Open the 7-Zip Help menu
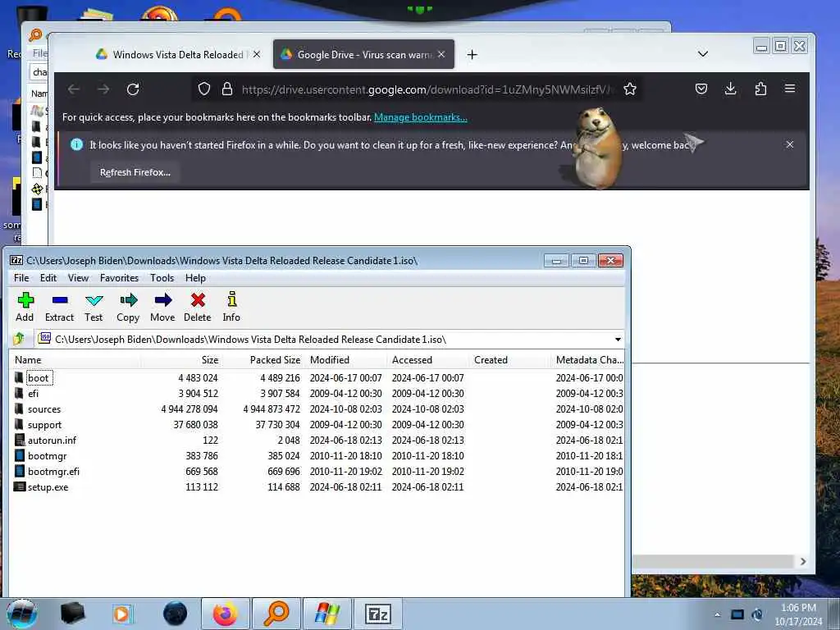 195,277
